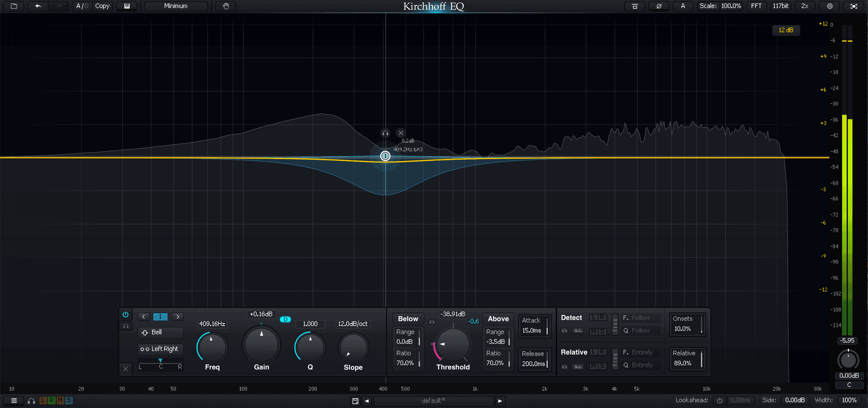Toggle lookahead power button

[x=720, y=400]
